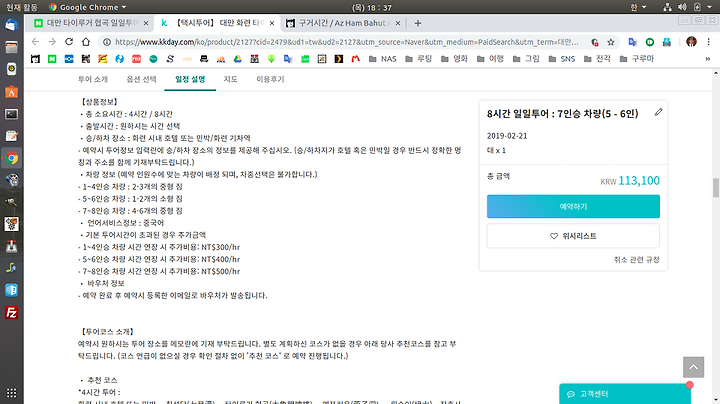Add to 위시리스트 button
The height and width of the screenshot is (404, 720).
point(573,236)
